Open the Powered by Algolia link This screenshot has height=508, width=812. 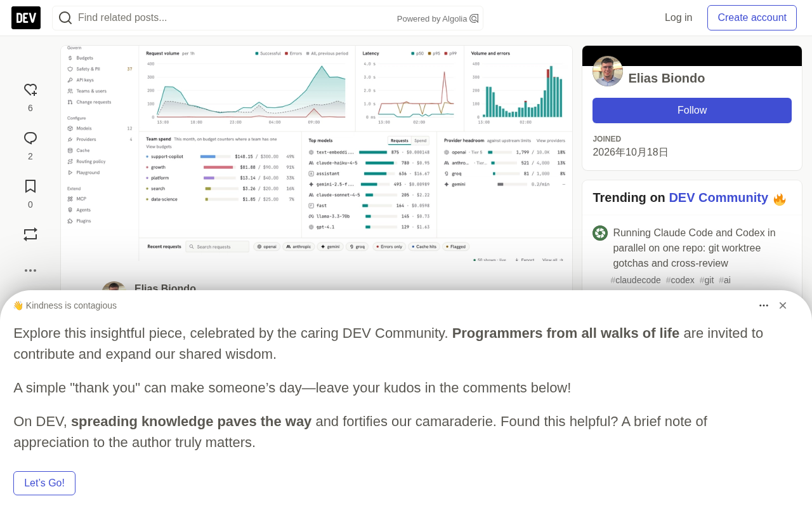click(438, 18)
